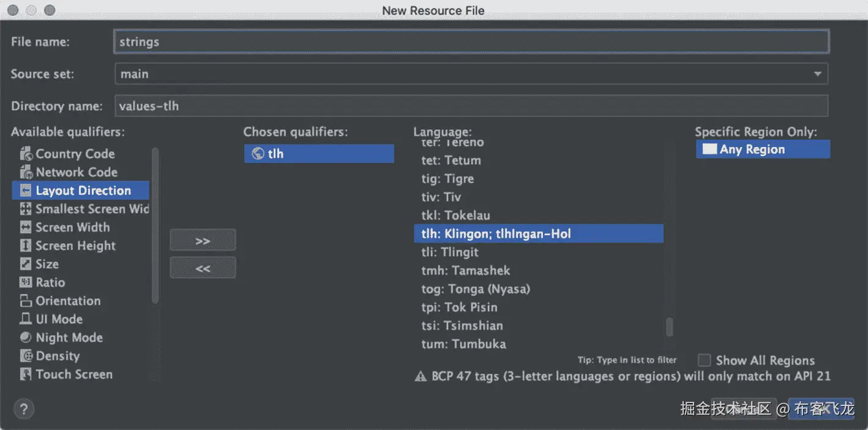Click the File name text field
Viewport: 868px width, 430px height.
[471, 42]
